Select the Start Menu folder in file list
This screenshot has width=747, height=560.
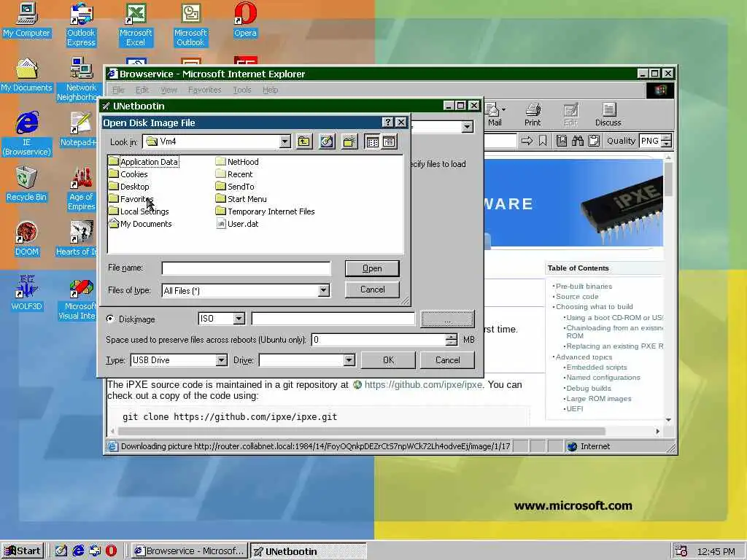(241, 198)
